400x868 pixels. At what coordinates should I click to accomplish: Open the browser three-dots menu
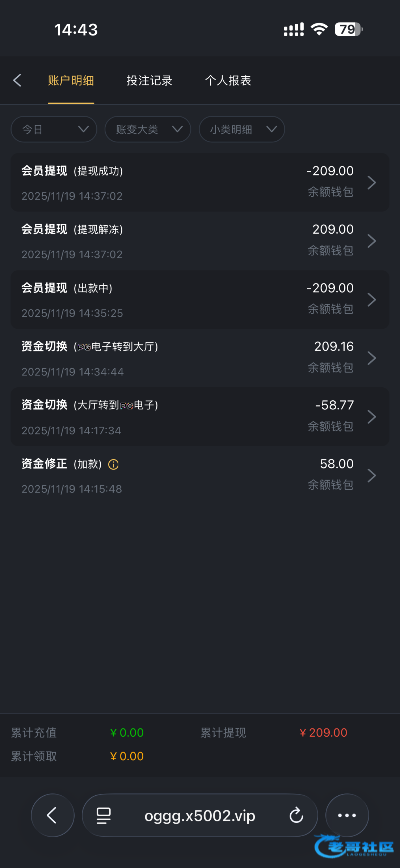[347, 815]
